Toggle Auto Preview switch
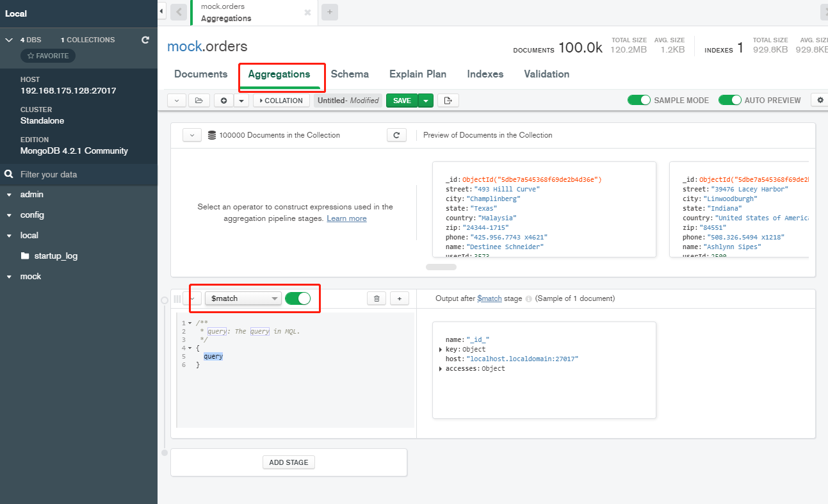828x504 pixels. pyautogui.click(x=730, y=100)
